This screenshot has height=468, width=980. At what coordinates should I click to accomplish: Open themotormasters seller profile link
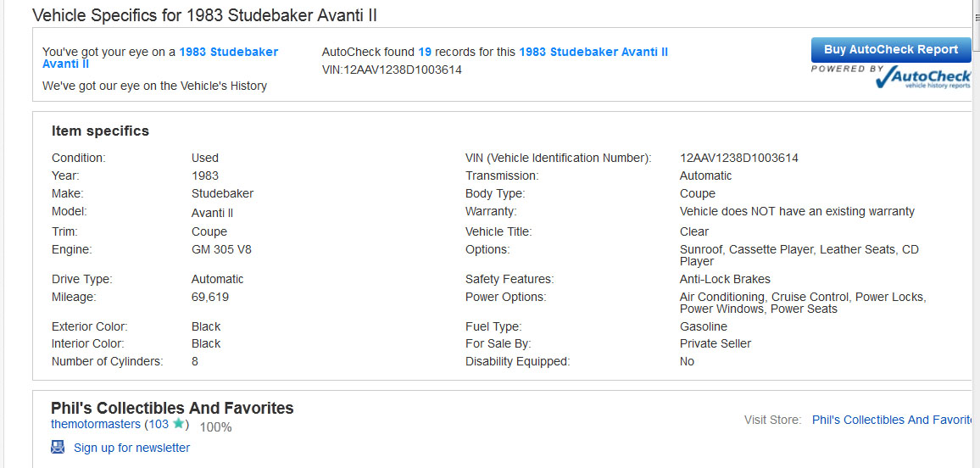[x=96, y=424]
